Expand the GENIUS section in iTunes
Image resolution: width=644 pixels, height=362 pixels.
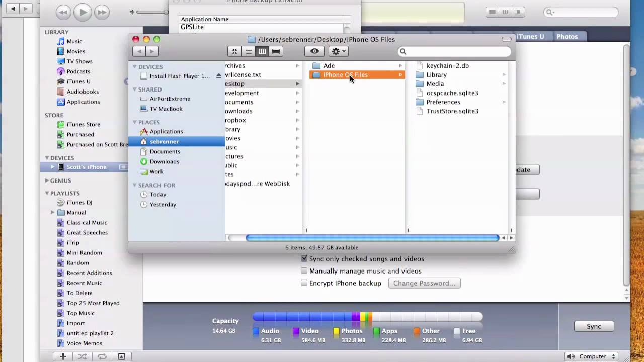(47, 180)
